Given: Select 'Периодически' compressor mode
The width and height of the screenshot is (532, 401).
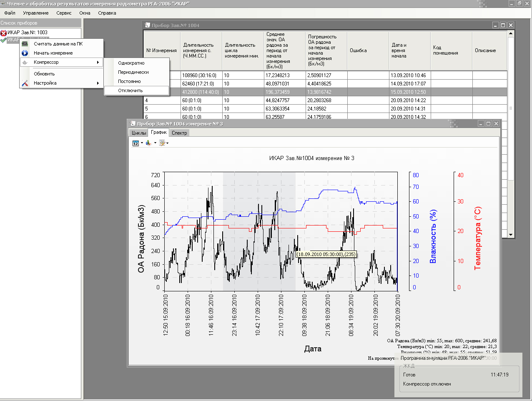Looking at the screenshot, I should [133, 72].
